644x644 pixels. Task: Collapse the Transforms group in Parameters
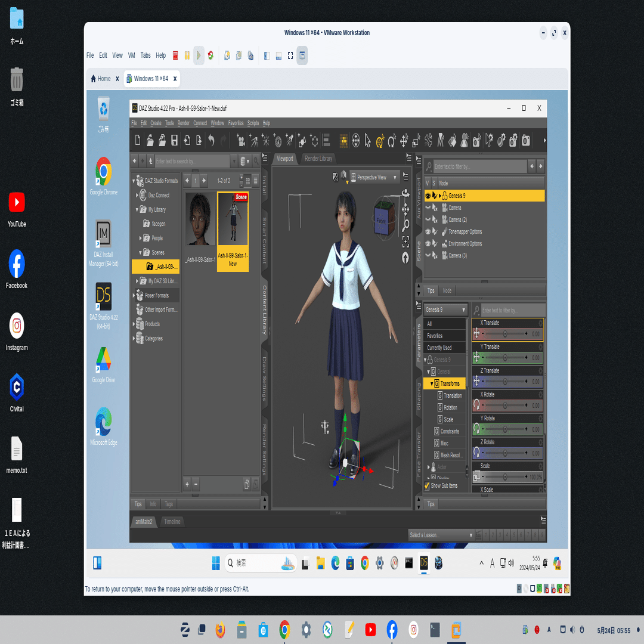431,383
